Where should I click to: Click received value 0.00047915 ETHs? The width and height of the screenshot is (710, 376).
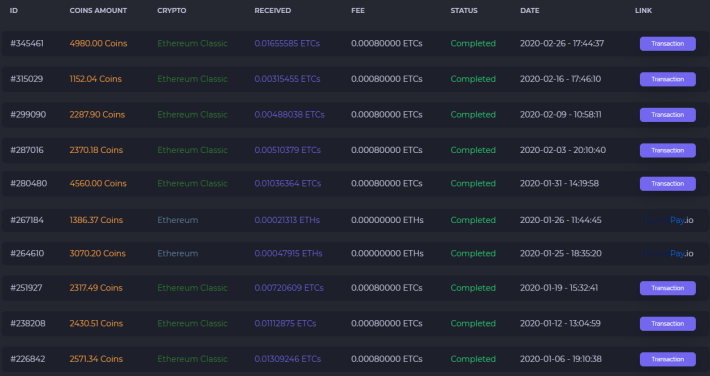pyautogui.click(x=288, y=253)
